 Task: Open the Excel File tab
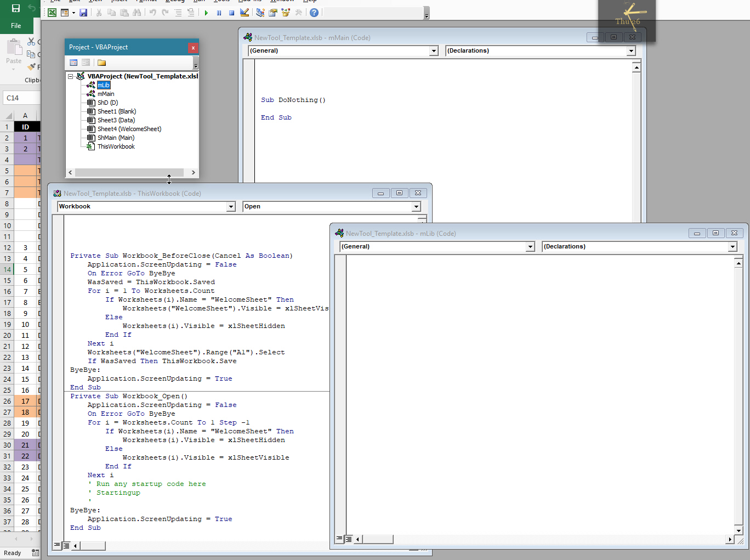point(16,25)
